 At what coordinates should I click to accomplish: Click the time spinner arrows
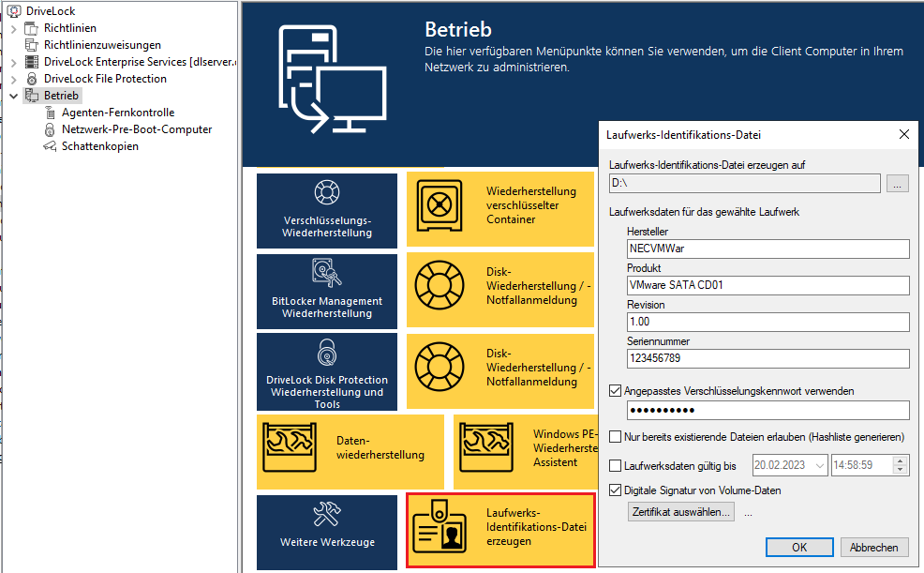point(901,465)
